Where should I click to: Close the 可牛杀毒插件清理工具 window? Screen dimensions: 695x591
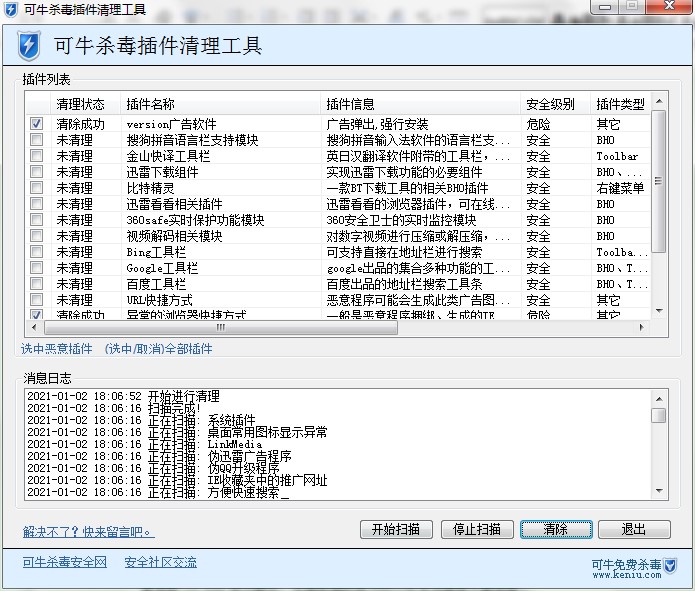click(x=669, y=6)
